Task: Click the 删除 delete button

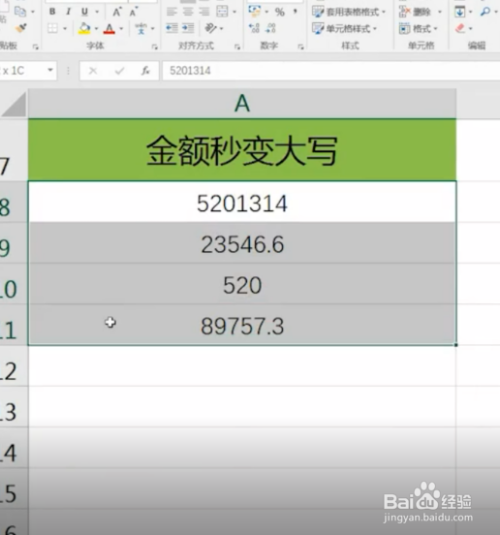Action: click(420, 12)
